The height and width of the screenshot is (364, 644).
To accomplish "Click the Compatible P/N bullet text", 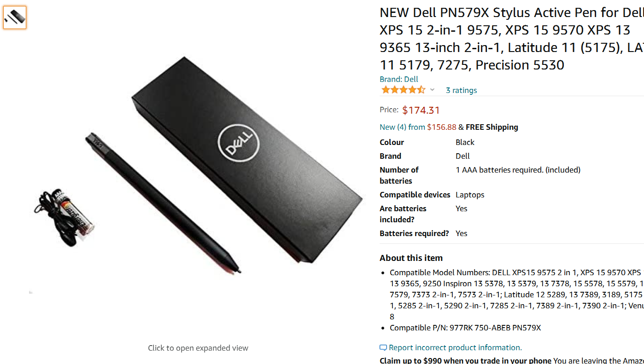I will tap(465, 328).
